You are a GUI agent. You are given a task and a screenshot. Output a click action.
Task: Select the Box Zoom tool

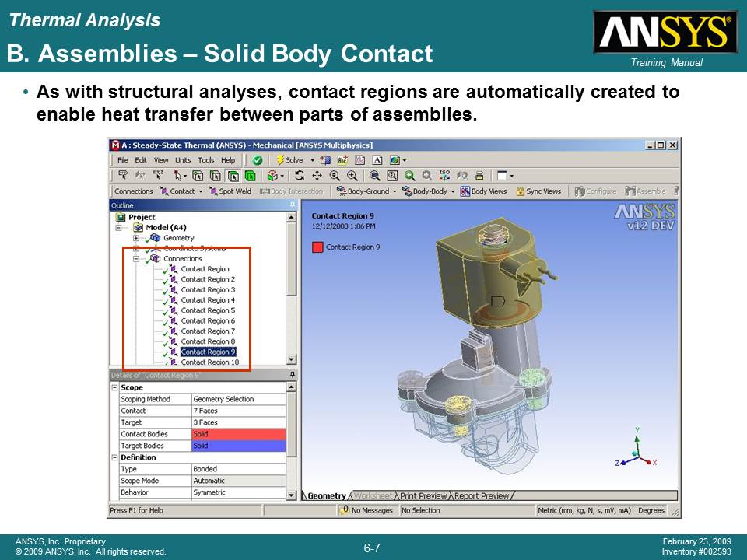click(352, 177)
